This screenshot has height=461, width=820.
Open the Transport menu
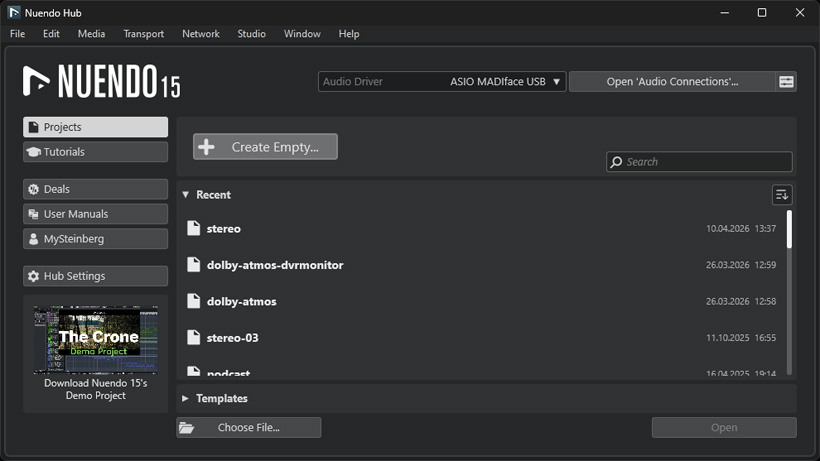pos(144,34)
